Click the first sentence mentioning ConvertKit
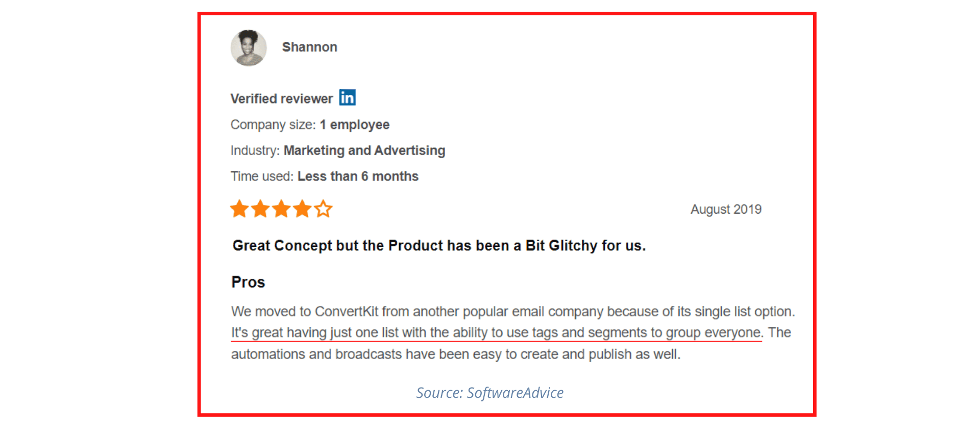Screen dimensions: 980x433 pos(513,312)
